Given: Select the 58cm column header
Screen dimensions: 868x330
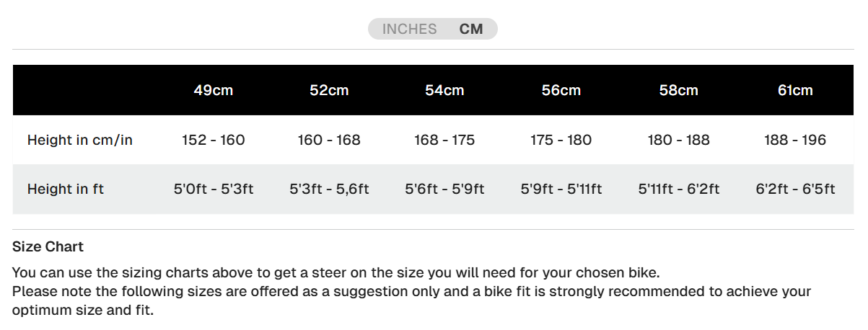Looking at the screenshot, I should pyautogui.click(x=678, y=90).
